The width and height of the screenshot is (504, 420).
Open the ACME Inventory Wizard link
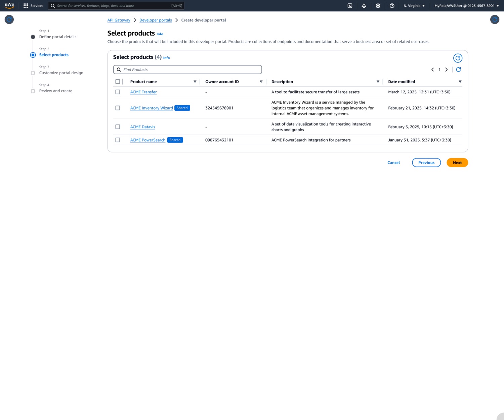tap(152, 108)
